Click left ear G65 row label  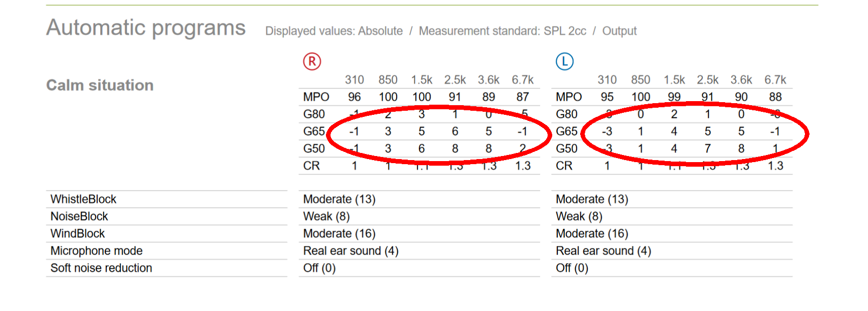567,132
